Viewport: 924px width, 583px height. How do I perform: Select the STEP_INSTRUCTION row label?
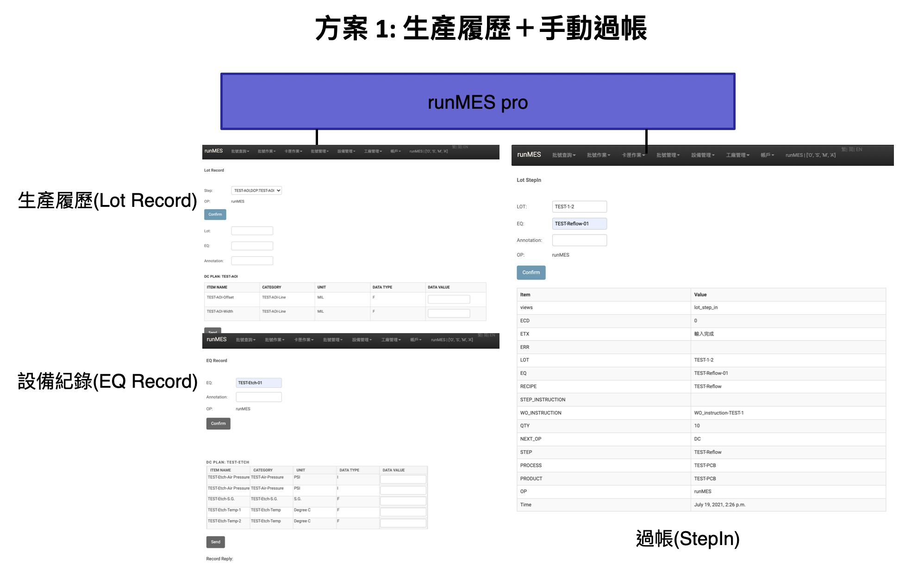coord(543,399)
